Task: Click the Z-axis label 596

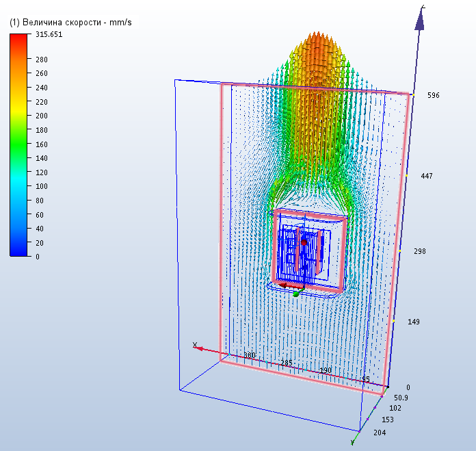Action: [433, 95]
